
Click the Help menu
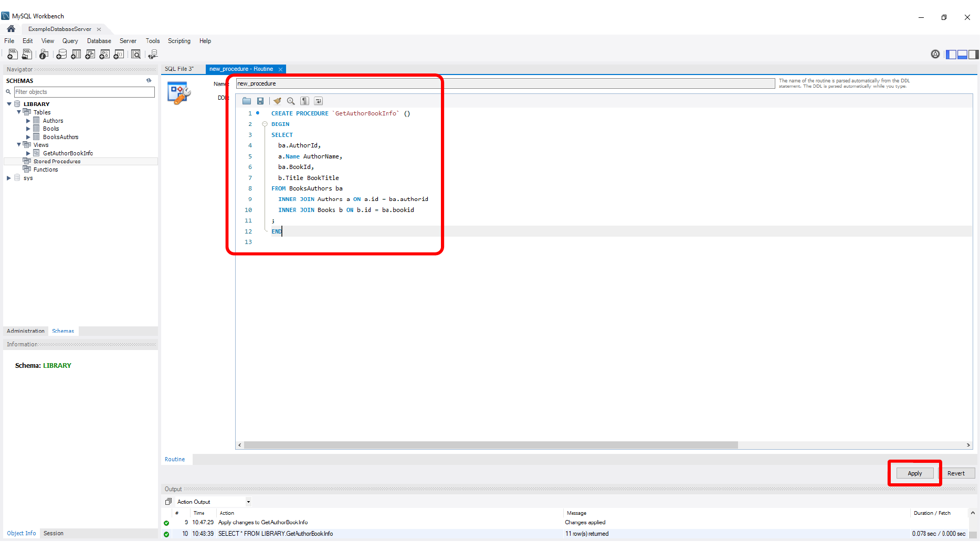pos(205,41)
